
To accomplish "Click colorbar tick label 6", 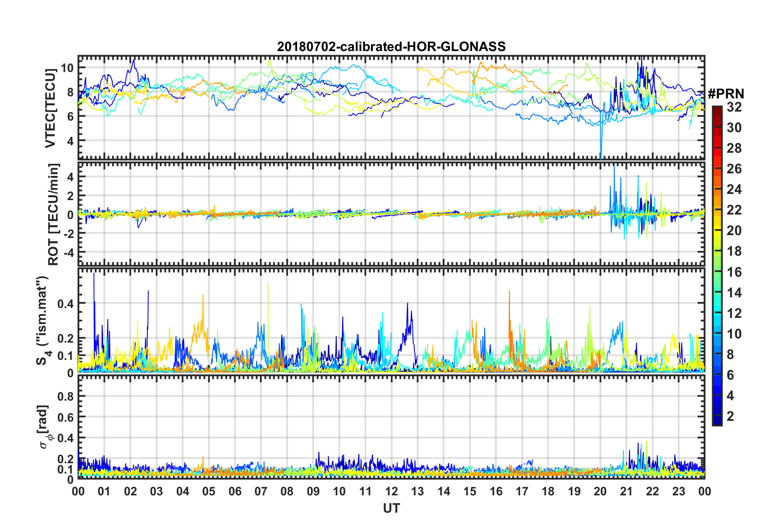I will [x=730, y=375].
